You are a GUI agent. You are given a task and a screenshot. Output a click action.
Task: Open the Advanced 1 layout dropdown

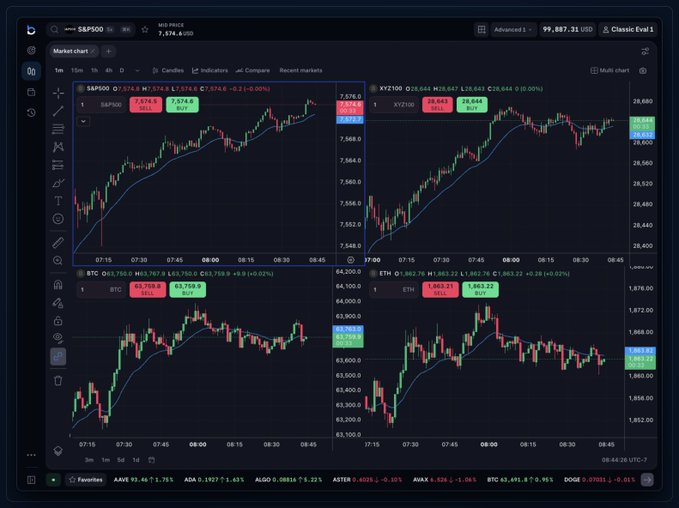point(513,29)
